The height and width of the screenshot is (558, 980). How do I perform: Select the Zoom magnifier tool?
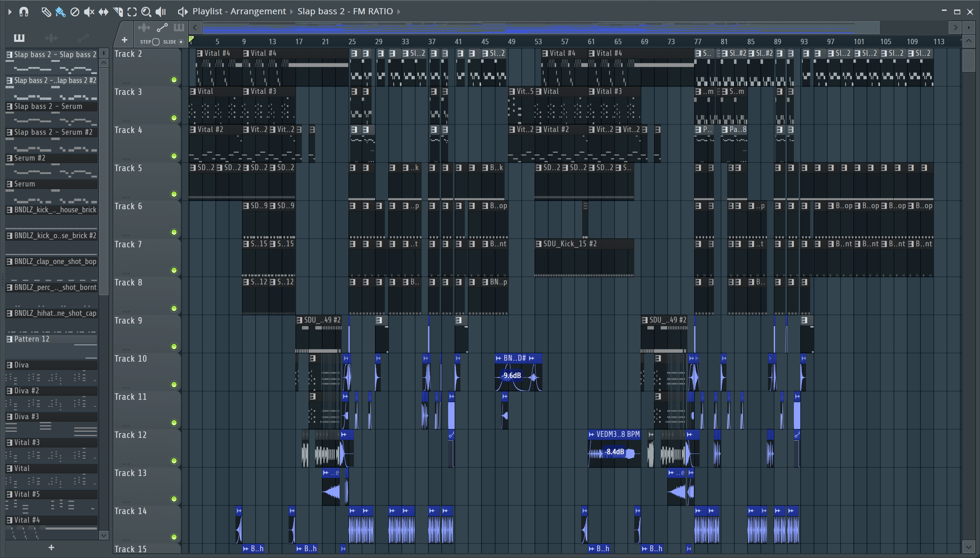point(146,12)
